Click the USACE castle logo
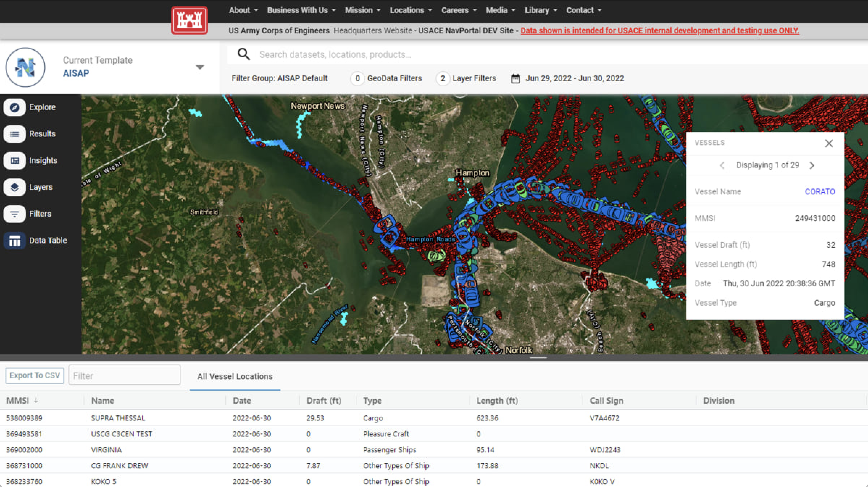Viewport: 868px width, 487px height. click(189, 20)
